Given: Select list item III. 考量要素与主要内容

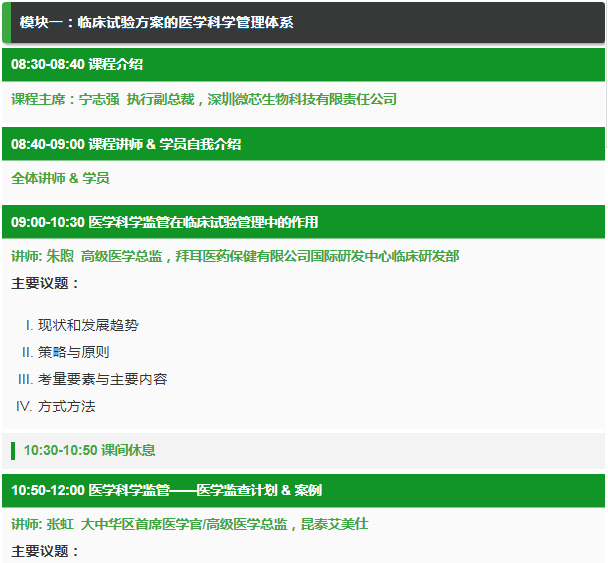Looking at the screenshot, I should (x=92, y=379).
